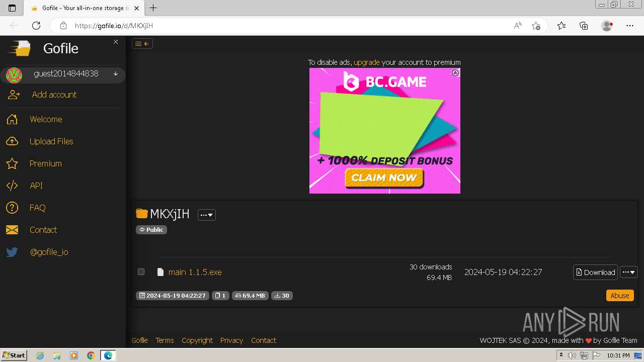
Task: Open the Windows Start menu
Action: (14, 355)
